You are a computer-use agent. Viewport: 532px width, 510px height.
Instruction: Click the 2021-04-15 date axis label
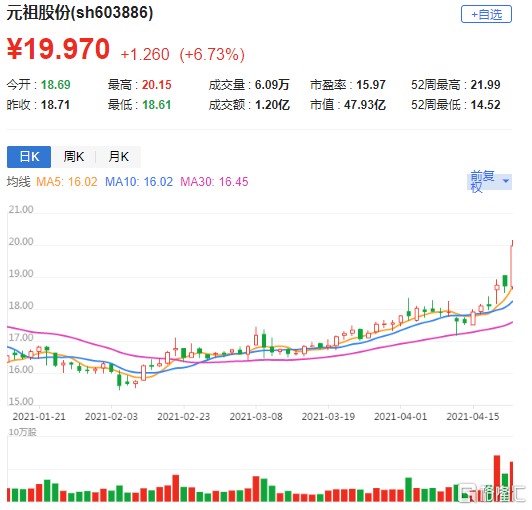tap(473, 416)
